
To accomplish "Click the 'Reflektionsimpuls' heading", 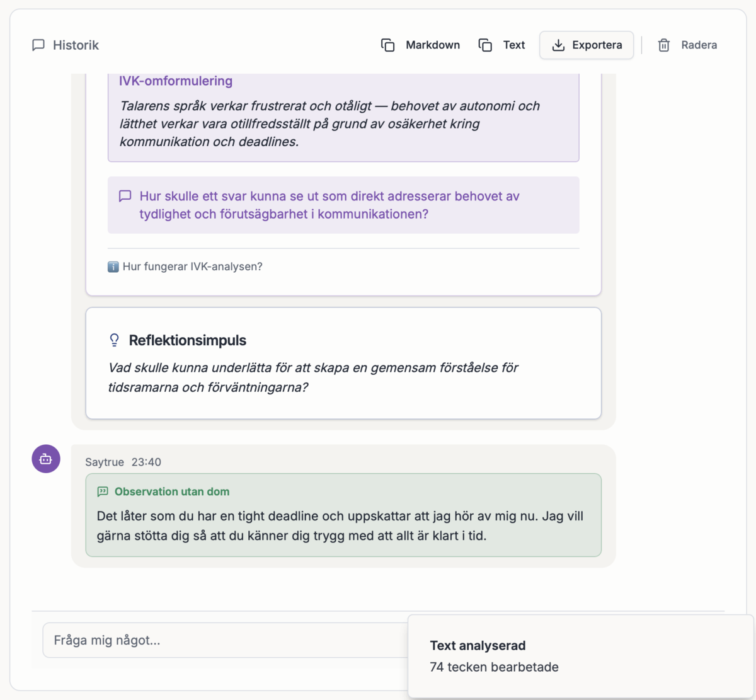I will click(x=188, y=340).
